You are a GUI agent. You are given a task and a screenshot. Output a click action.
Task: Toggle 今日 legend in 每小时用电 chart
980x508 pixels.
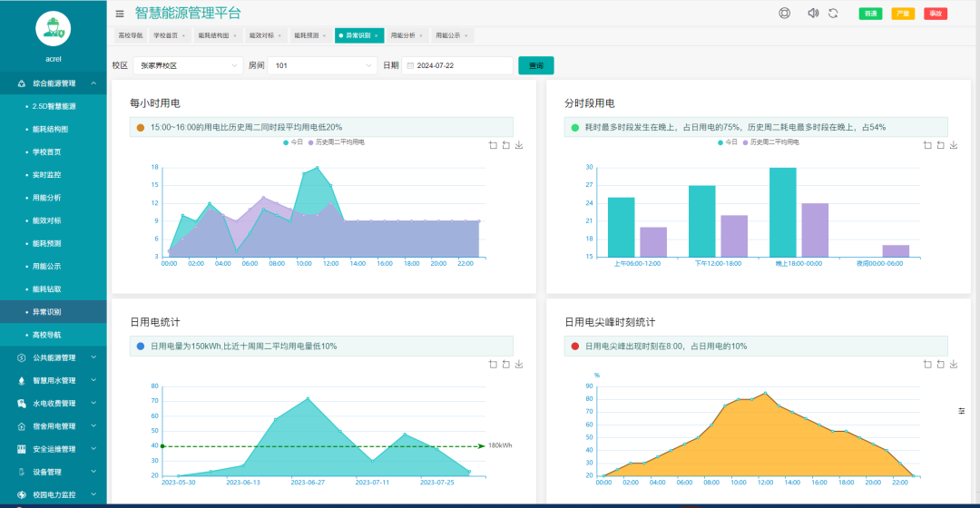(x=292, y=142)
